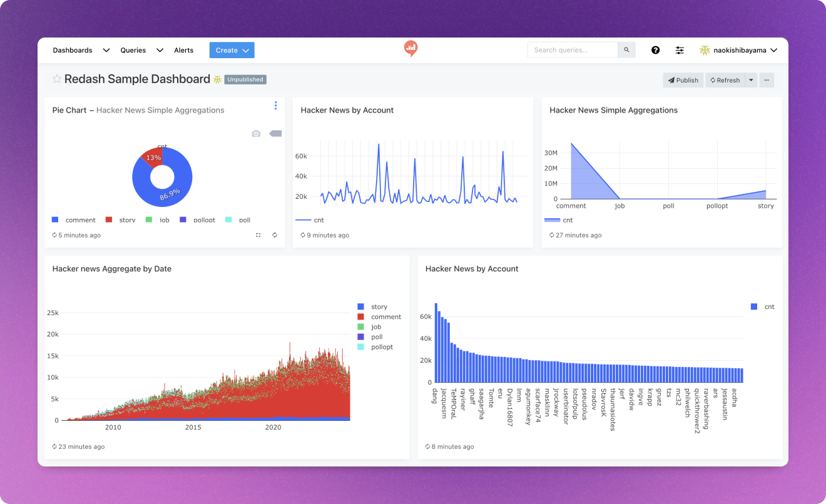Click the 'pollopt' x-axis label in area chart
Screen dimensions: 826x504
coord(717,206)
